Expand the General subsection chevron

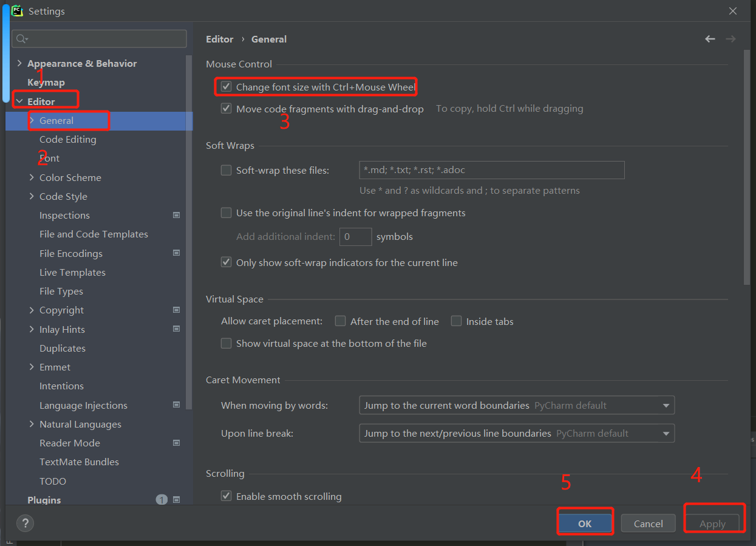32,120
